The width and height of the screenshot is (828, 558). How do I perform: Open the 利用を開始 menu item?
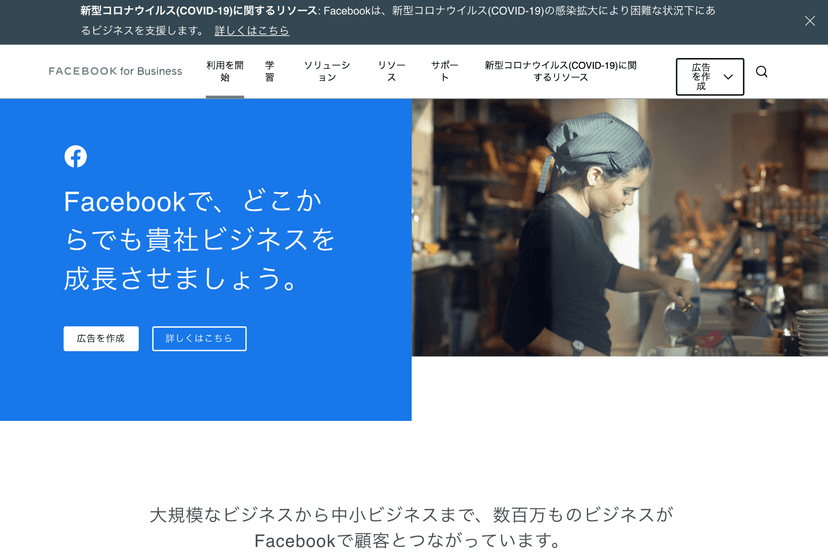pos(225,71)
